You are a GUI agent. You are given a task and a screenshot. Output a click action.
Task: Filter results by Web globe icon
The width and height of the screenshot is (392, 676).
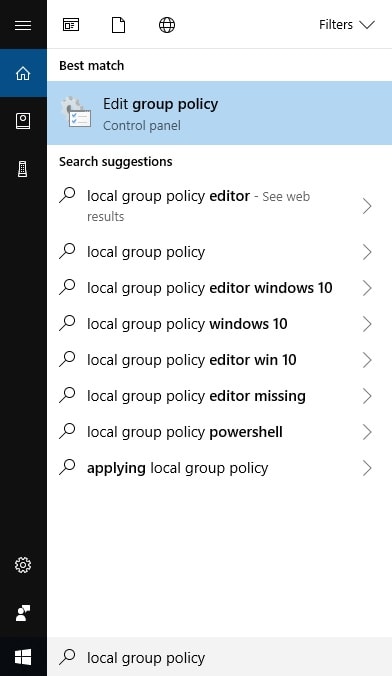point(167,25)
